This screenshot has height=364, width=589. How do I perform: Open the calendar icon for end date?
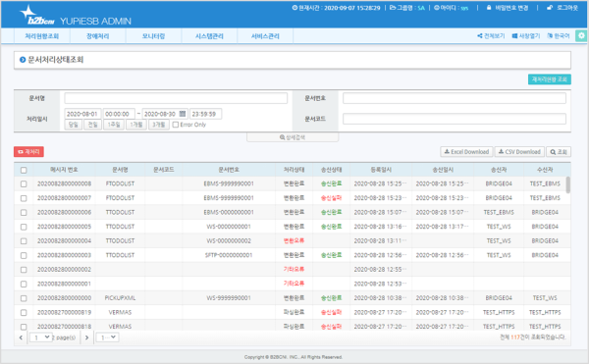(x=183, y=114)
